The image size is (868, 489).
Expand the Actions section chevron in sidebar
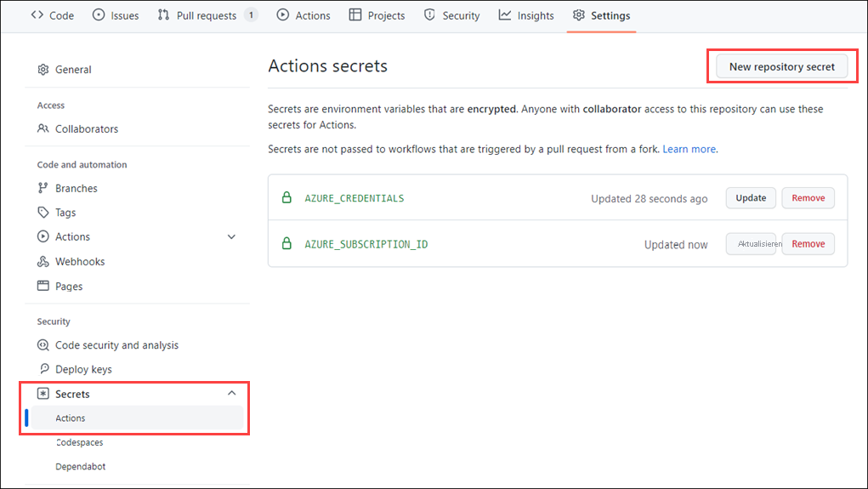(x=231, y=237)
